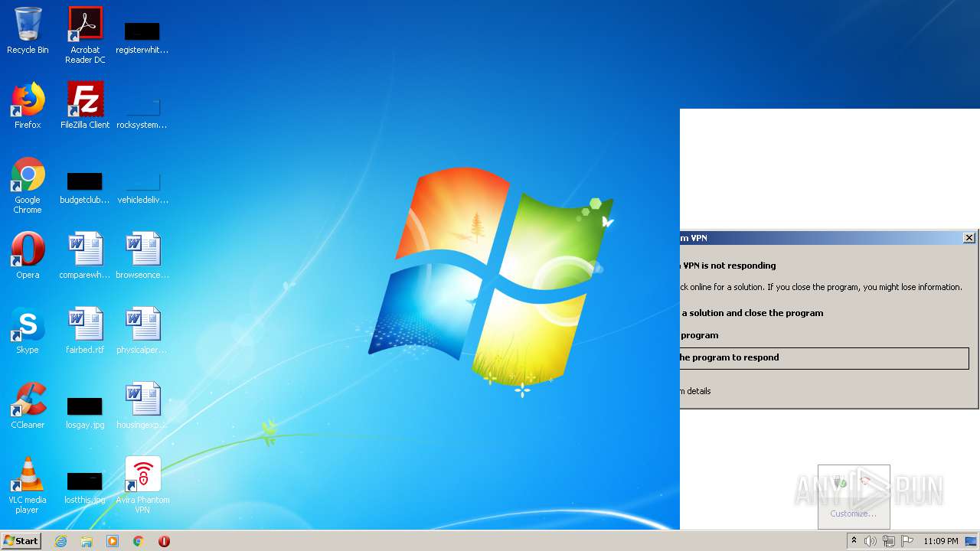Select the housingexp... Word document

pos(142,406)
